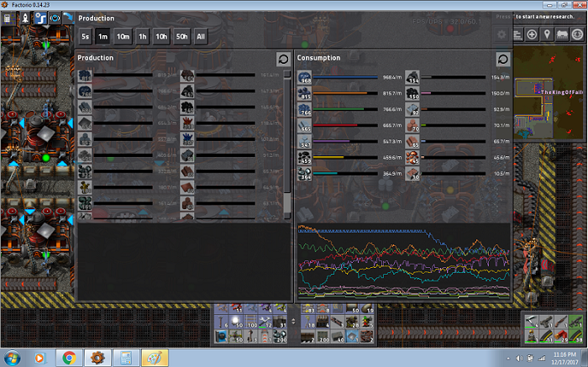Click the Production list scroll-up arrow
588x367 pixels.
[x=287, y=74]
